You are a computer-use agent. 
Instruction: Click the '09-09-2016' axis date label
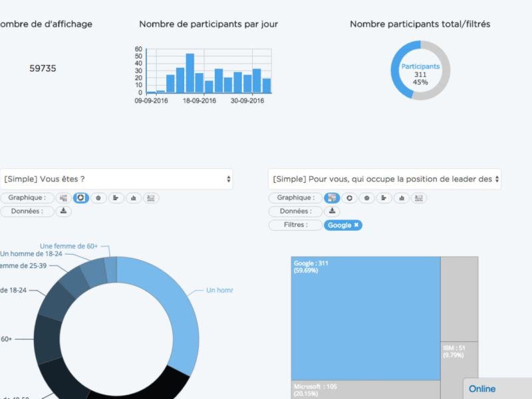[x=152, y=101]
